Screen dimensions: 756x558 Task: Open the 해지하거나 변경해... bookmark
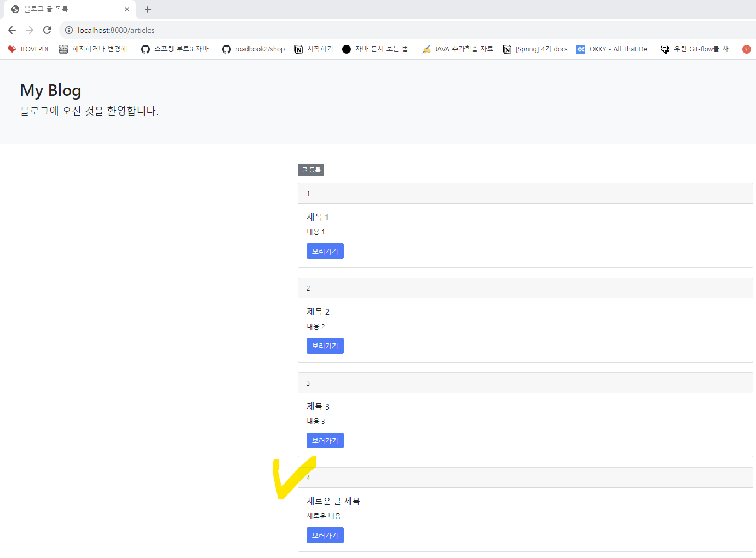[x=96, y=49]
